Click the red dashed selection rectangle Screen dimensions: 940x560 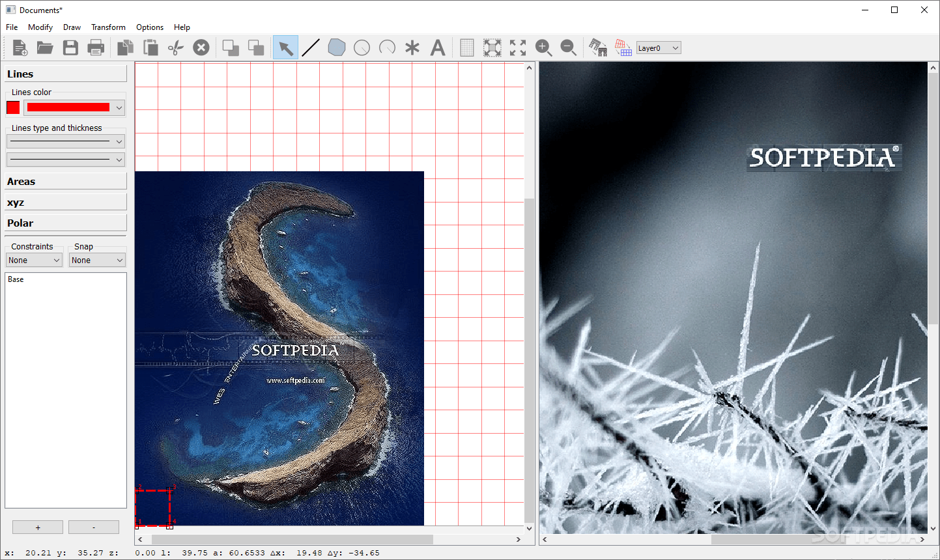153,507
